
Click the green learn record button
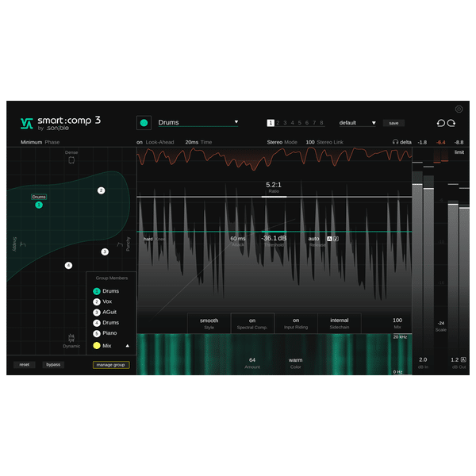pyautogui.click(x=144, y=123)
